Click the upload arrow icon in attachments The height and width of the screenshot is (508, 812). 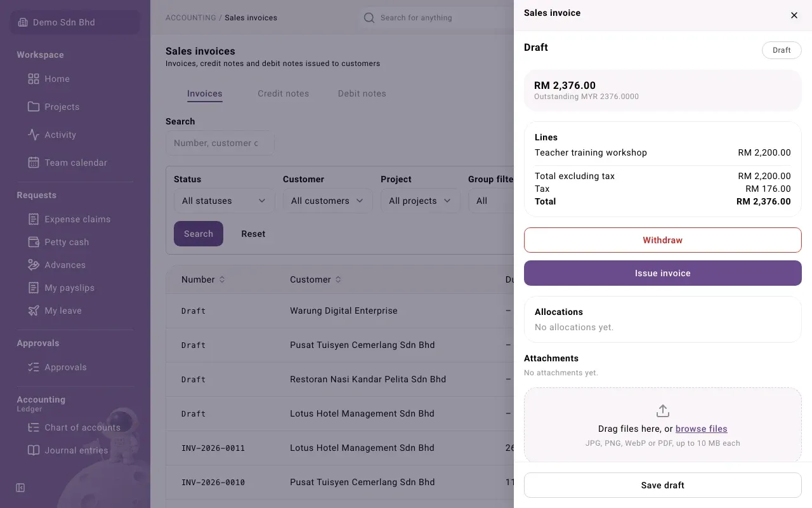(663, 411)
